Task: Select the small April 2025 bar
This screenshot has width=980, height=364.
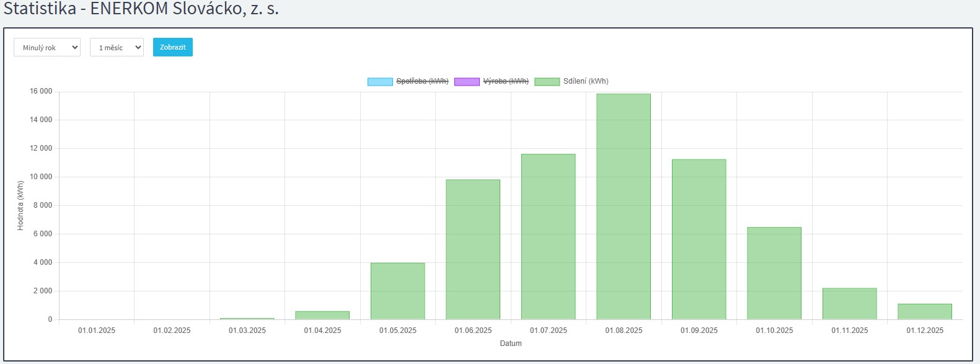Action: click(322, 315)
